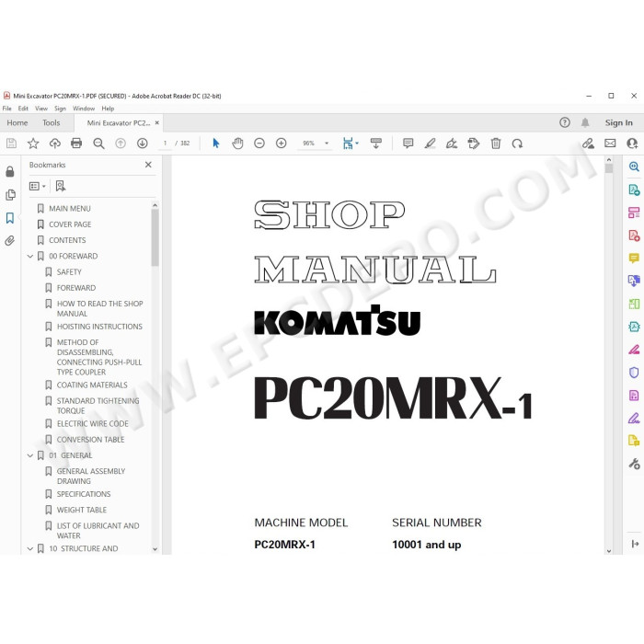Open the Protect shield tool in right pane
644x644 pixels.
634,372
